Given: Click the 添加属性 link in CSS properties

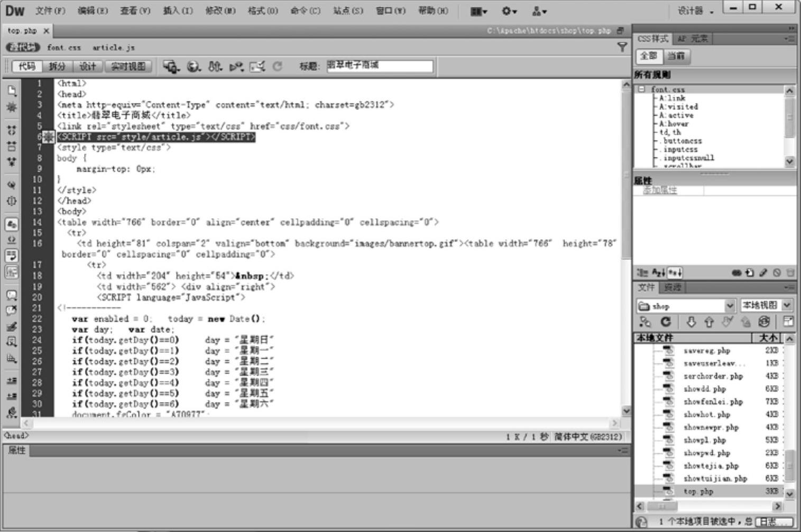Looking at the screenshot, I should click(659, 190).
